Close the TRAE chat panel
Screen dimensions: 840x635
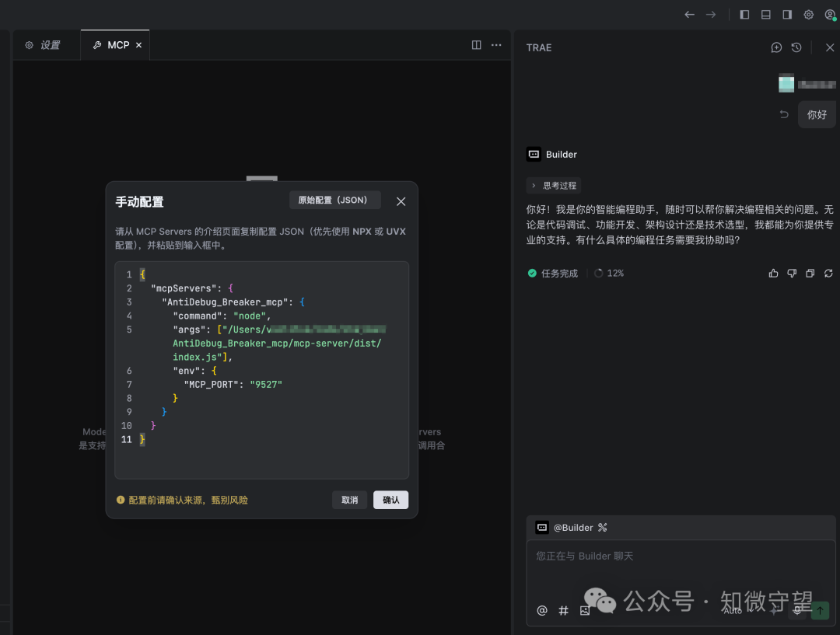point(830,47)
